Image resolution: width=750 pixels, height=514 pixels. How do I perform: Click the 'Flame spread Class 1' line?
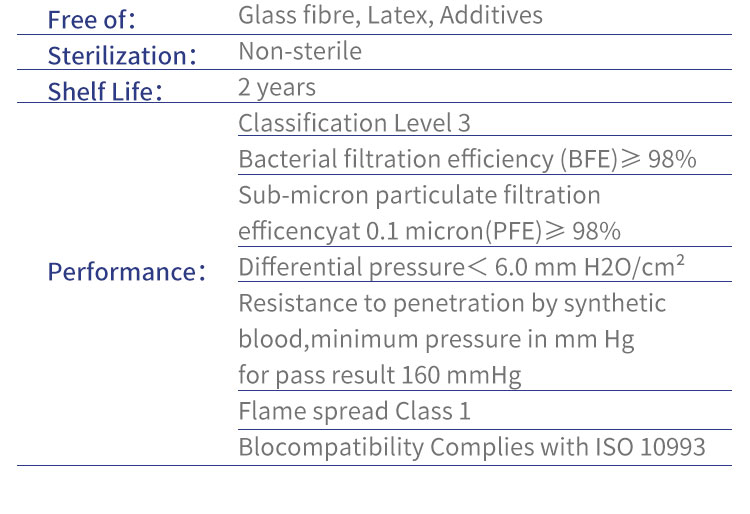(354, 411)
